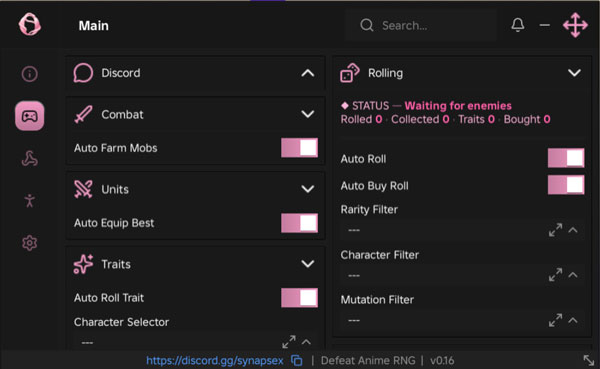Click the notification bell icon
This screenshot has width=600, height=369.
pos(517,25)
